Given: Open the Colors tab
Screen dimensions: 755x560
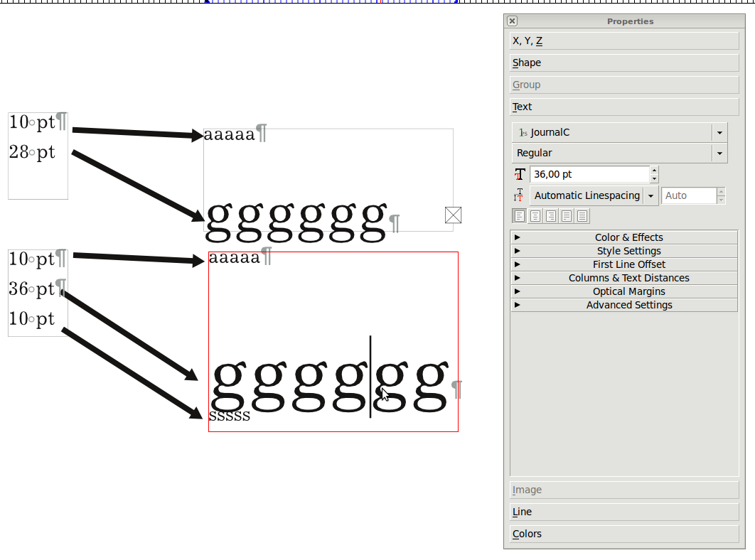Looking at the screenshot, I should coord(624,534).
